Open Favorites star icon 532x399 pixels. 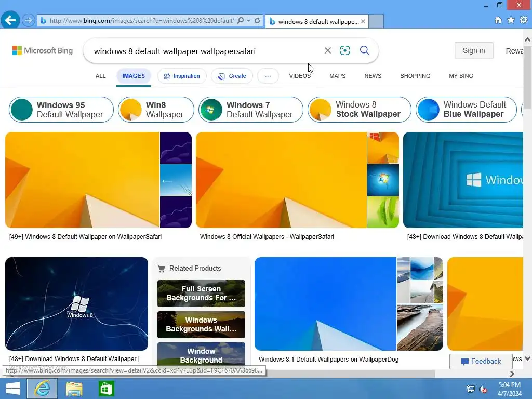point(511,20)
